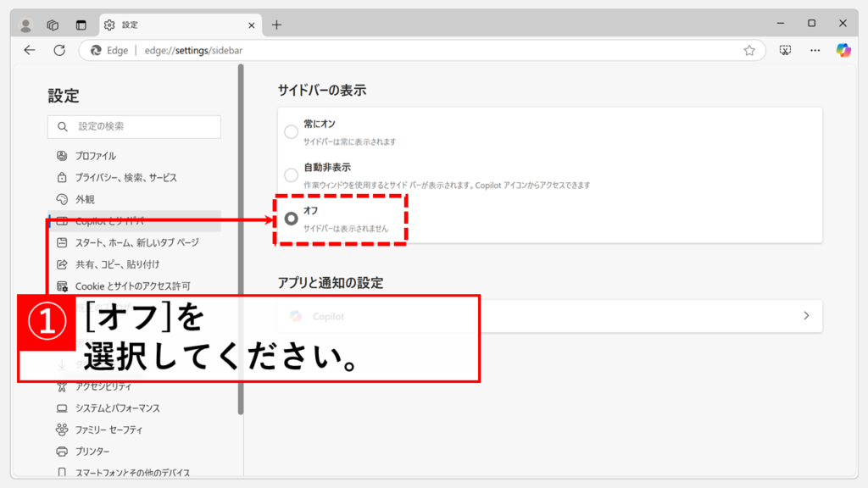Open プリンター settings
This screenshot has height=488, width=868.
coord(135,452)
